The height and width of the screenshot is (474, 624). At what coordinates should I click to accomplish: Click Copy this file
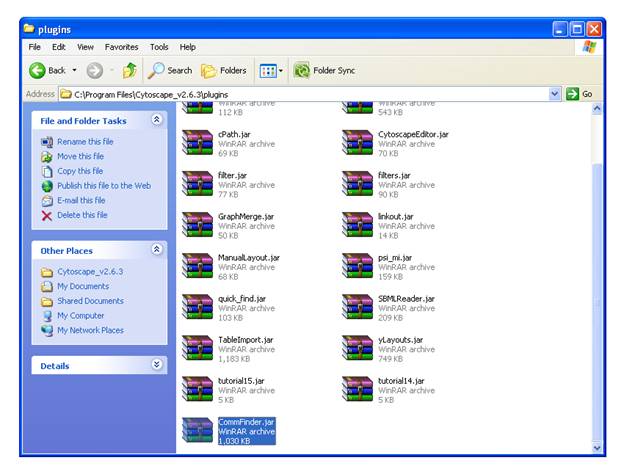(x=80, y=171)
